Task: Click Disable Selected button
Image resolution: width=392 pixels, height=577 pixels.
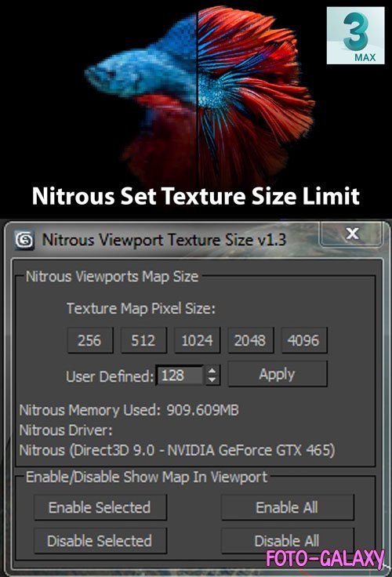Action: tap(100, 541)
